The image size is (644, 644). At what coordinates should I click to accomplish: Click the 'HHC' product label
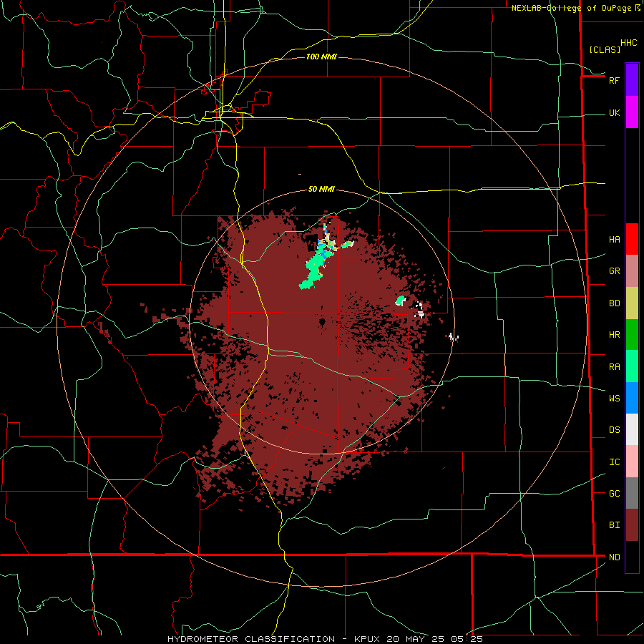pos(628,43)
